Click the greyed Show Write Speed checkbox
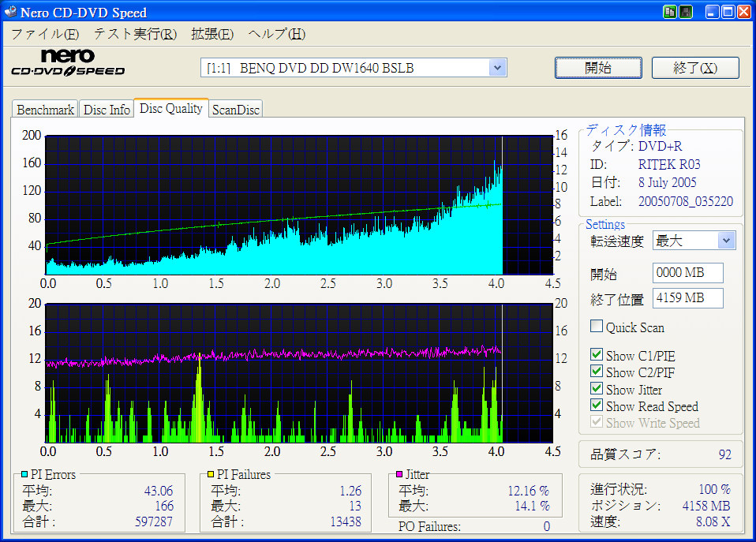Image resolution: width=756 pixels, height=542 pixels. click(x=597, y=422)
